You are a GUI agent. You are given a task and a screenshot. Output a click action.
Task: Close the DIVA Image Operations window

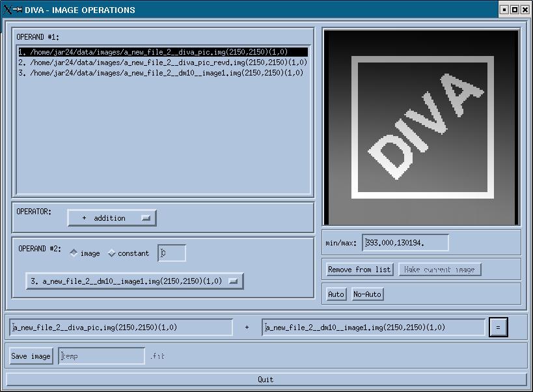(525, 10)
